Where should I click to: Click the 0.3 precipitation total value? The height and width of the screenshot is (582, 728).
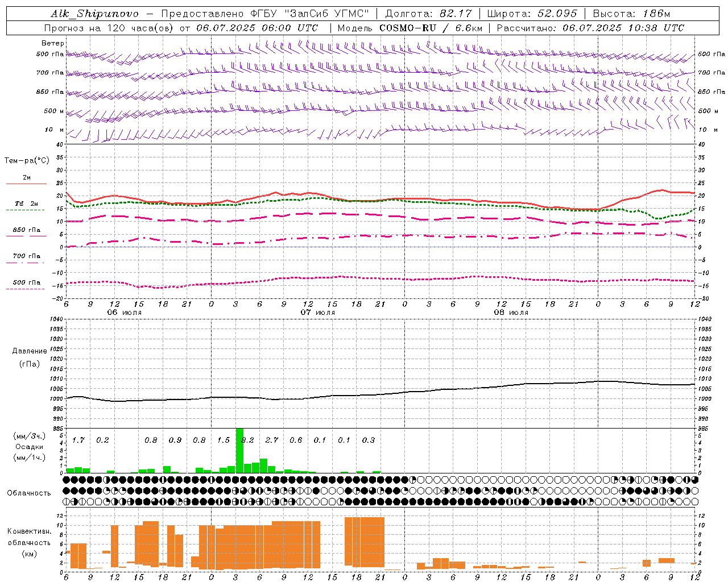point(369,440)
